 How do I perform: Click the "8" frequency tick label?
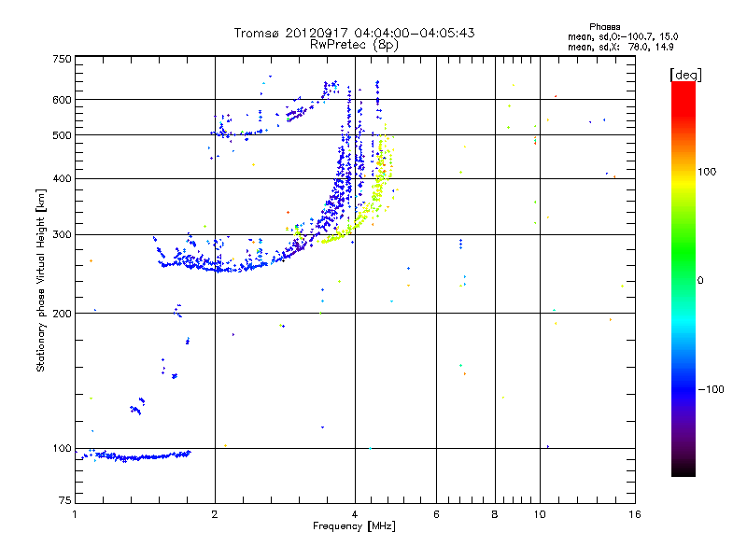coord(495,514)
